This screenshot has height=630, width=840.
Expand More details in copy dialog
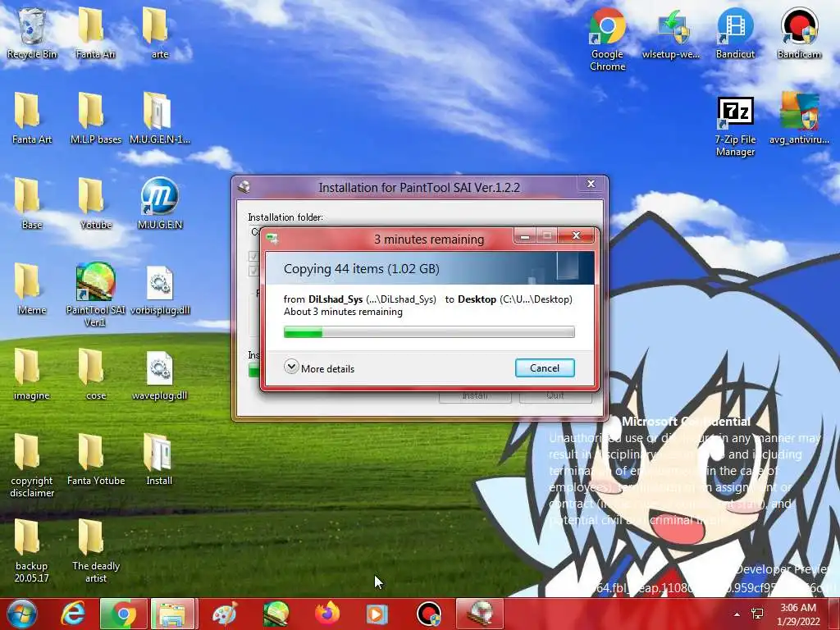(319, 368)
